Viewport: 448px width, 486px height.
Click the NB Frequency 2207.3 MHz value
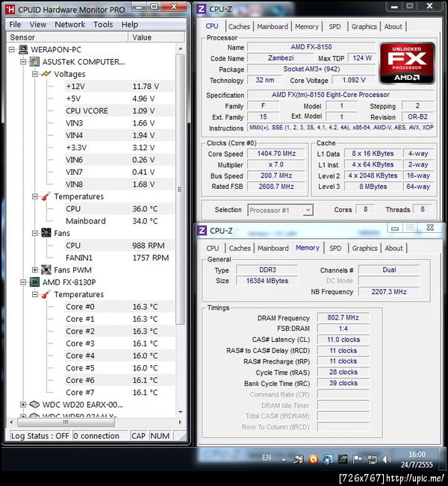(389, 292)
